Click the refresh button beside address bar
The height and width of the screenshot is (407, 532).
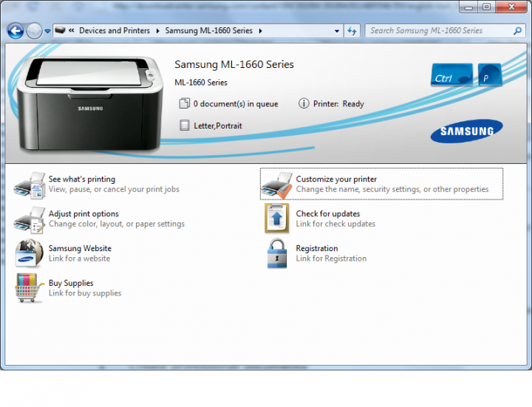(352, 31)
